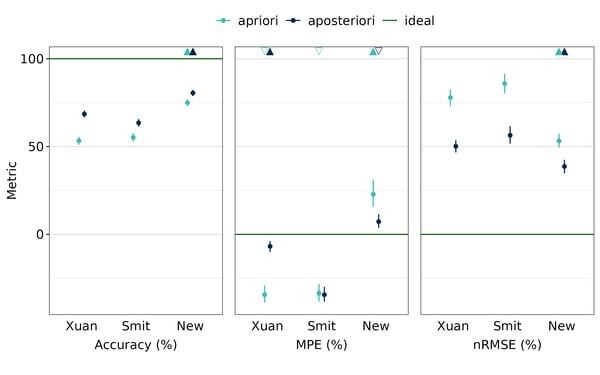Screen dimensions: 600x375
Task: Click the MPE (%) axis title
Action: (321, 345)
